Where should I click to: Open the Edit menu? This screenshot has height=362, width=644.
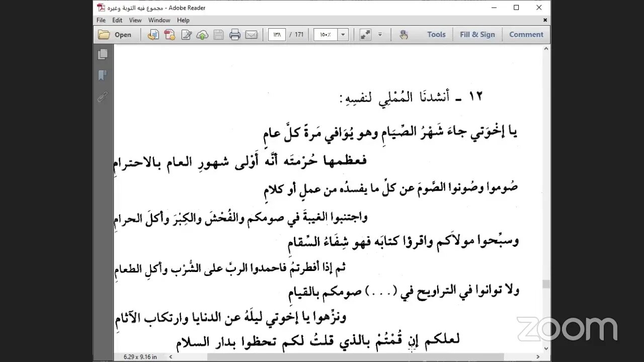point(117,20)
